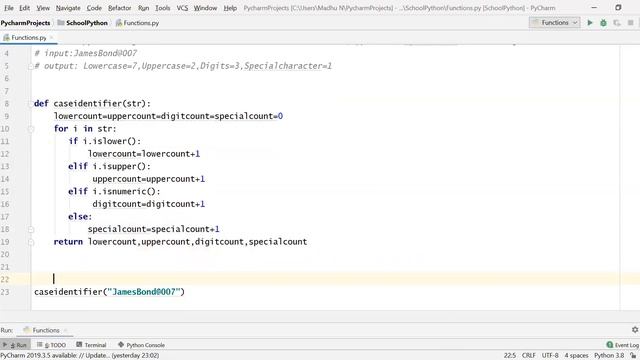Screen dimensions: 640x360
Task: Open Run panel settings gear
Action: coord(635,329)
